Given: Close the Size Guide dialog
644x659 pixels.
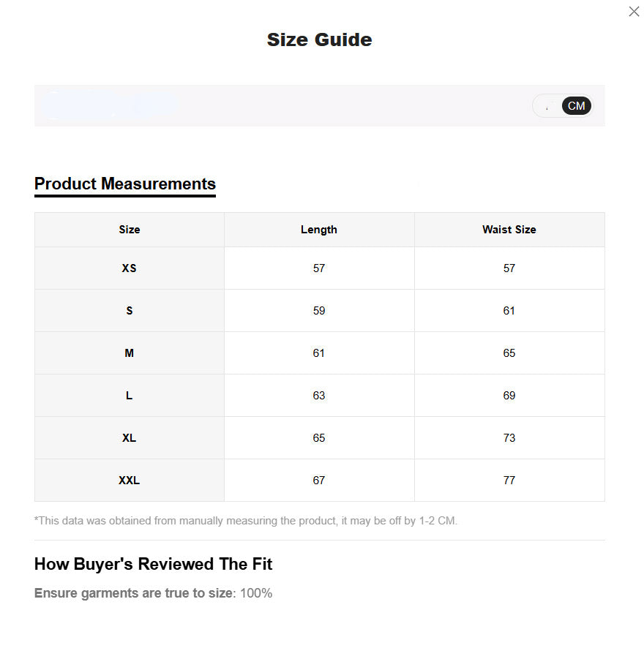Looking at the screenshot, I should (x=634, y=12).
